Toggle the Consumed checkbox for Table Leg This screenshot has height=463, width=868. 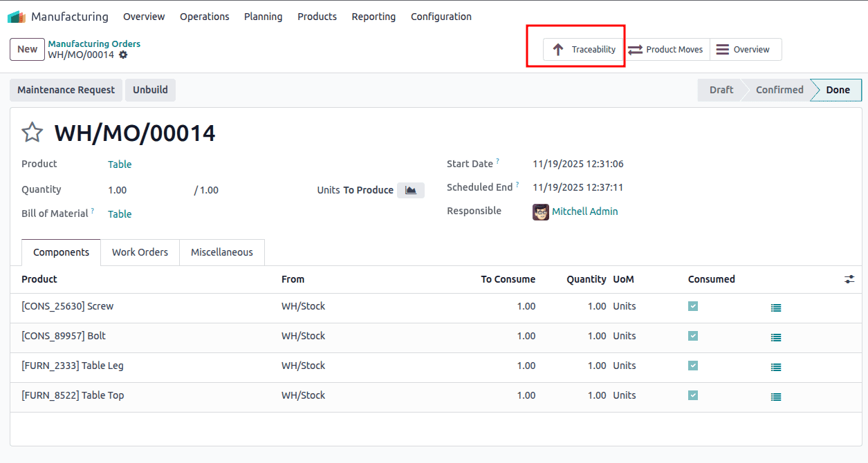692,365
